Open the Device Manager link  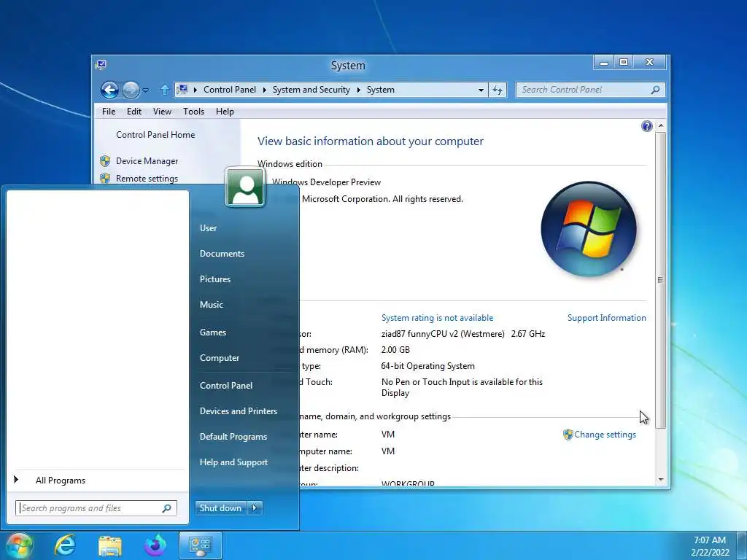tap(147, 161)
